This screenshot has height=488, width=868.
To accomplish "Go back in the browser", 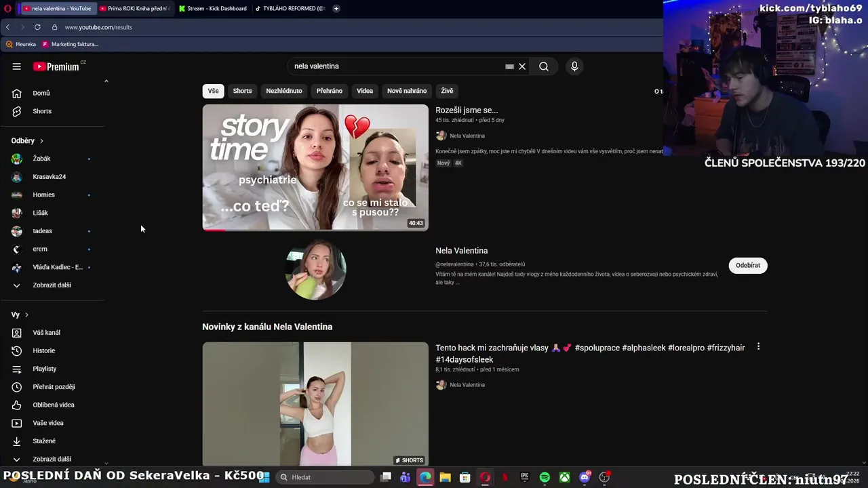I will coord(7,27).
